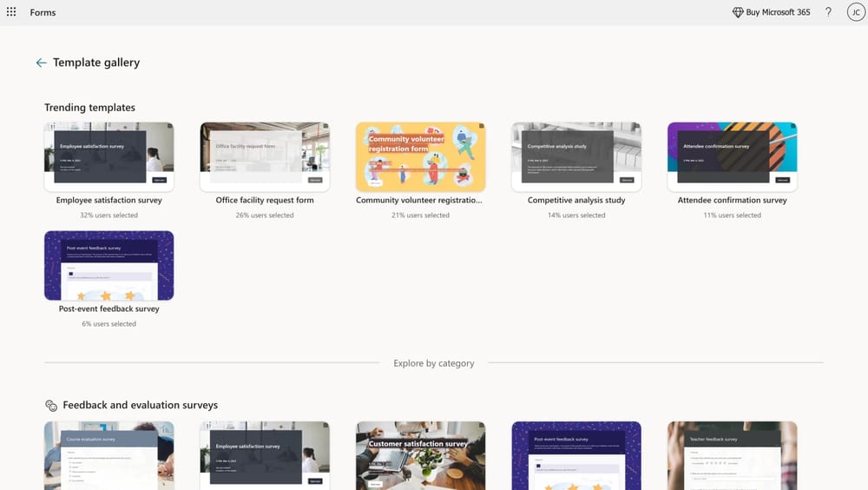The image size is (868, 490).
Task: Select the Office facility request form template
Action: click(x=265, y=156)
